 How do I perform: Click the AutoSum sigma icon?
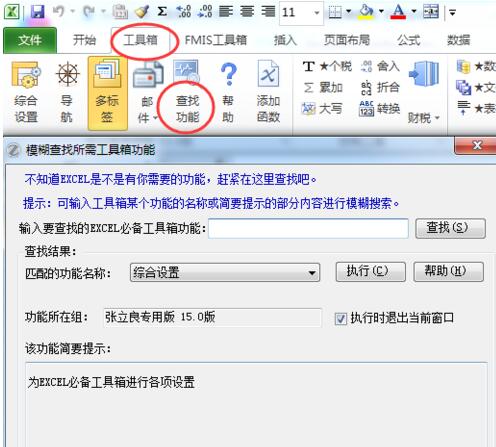[x=162, y=12]
